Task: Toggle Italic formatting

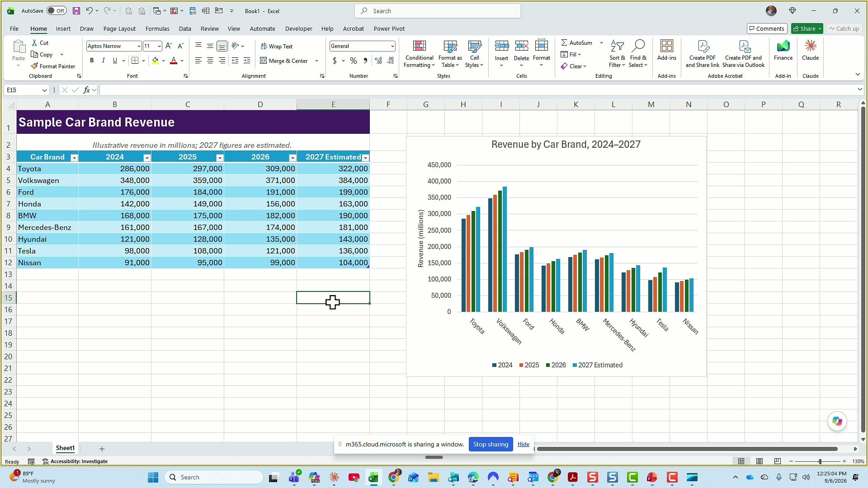Action: (103, 61)
